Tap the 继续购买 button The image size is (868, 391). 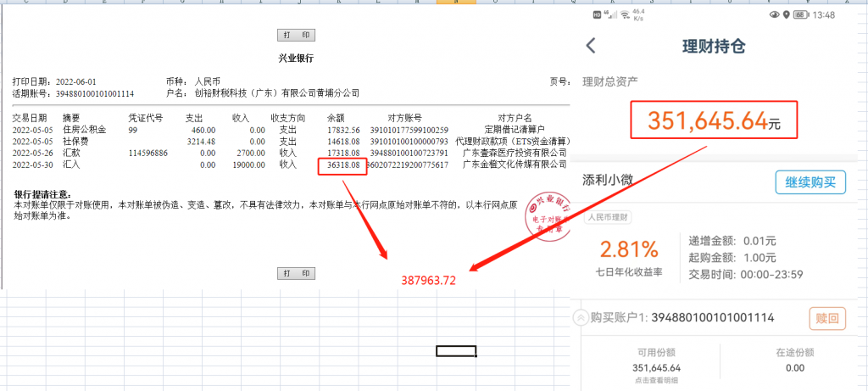(x=810, y=182)
